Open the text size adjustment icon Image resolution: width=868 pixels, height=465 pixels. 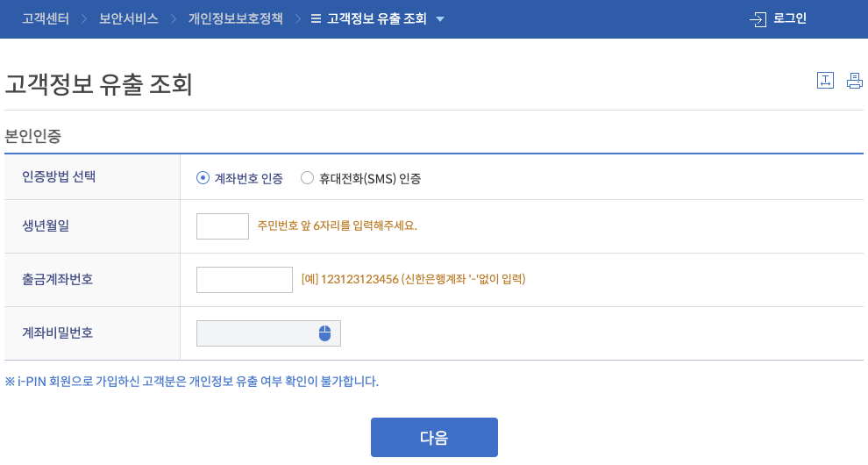[825, 81]
